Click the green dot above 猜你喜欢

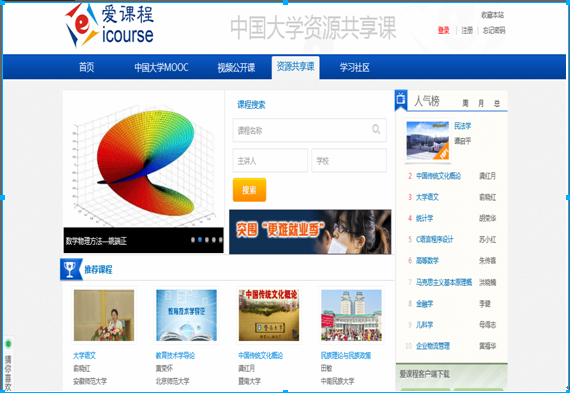point(8,344)
